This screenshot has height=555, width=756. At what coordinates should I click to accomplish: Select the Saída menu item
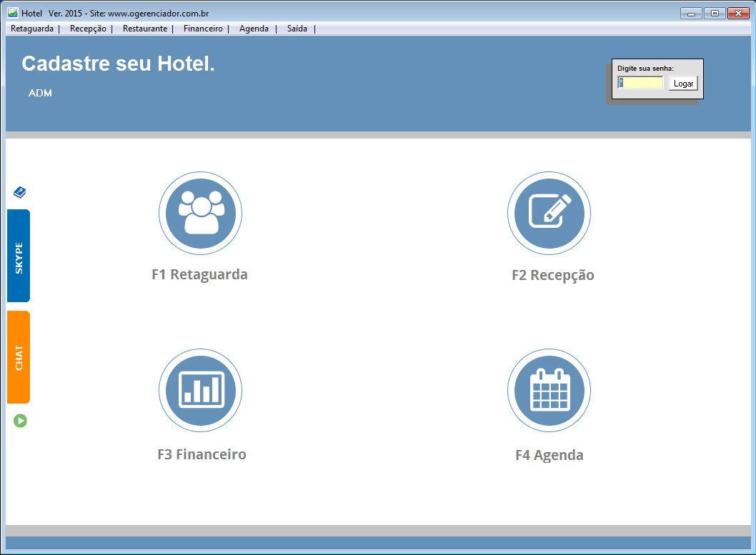[x=297, y=29]
